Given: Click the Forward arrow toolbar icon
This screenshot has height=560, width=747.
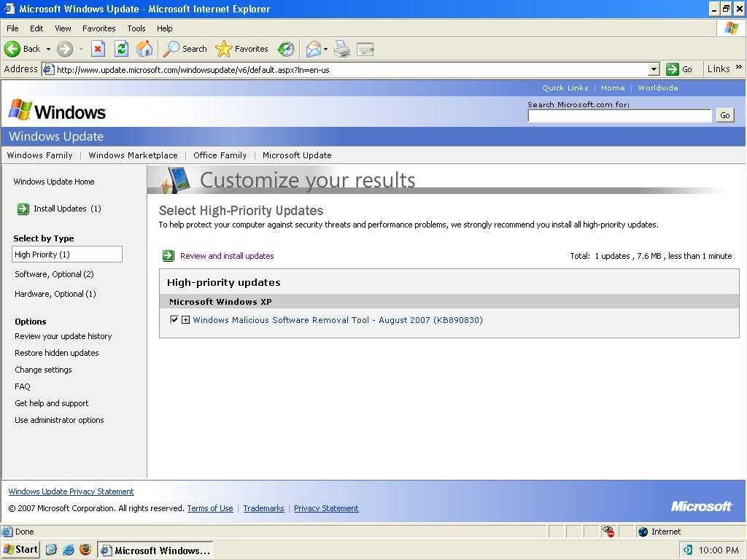Looking at the screenshot, I should (x=65, y=49).
